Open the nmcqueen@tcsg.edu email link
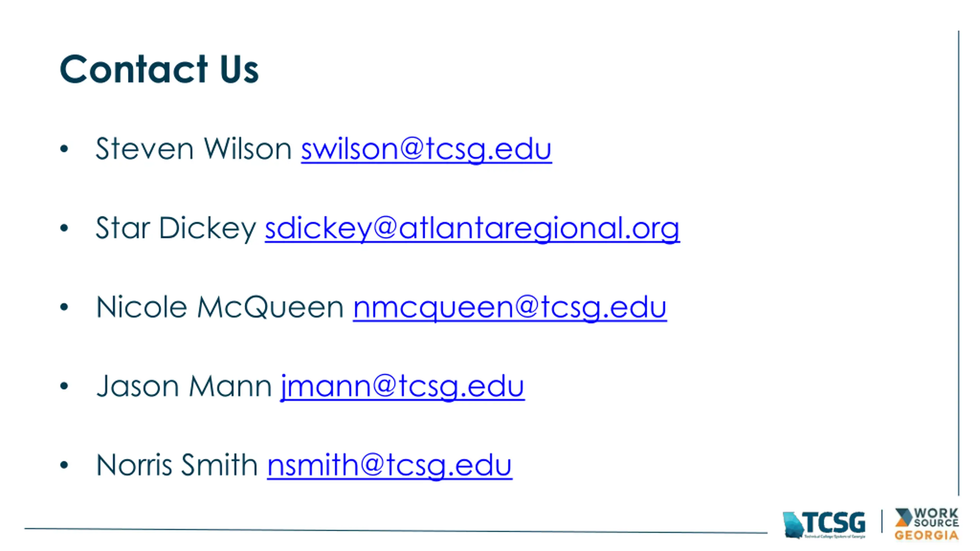The height and width of the screenshot is (551, 980). 510,308
